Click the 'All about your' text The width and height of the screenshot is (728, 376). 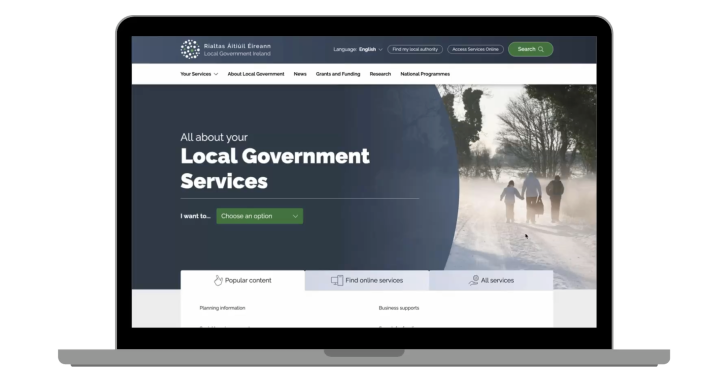point(214,137)
